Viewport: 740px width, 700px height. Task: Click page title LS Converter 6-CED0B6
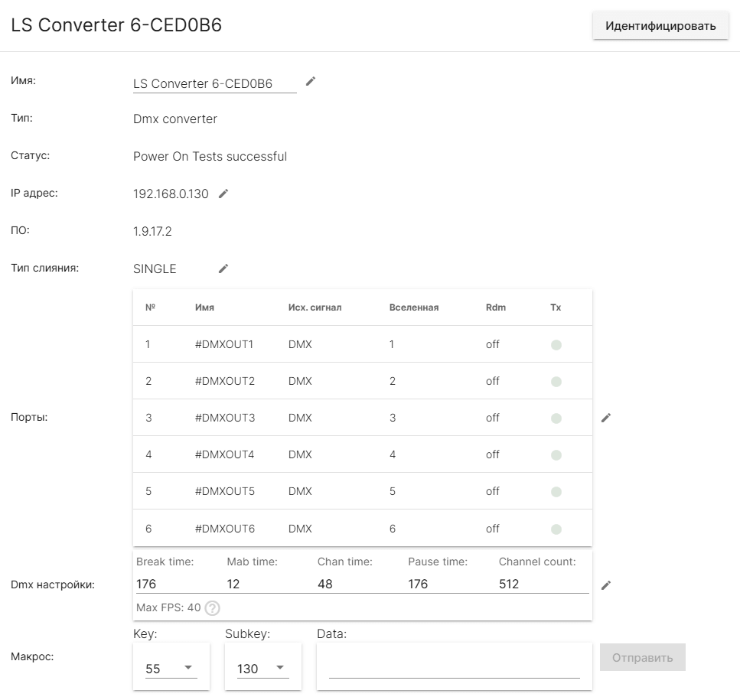pos(116,25)
